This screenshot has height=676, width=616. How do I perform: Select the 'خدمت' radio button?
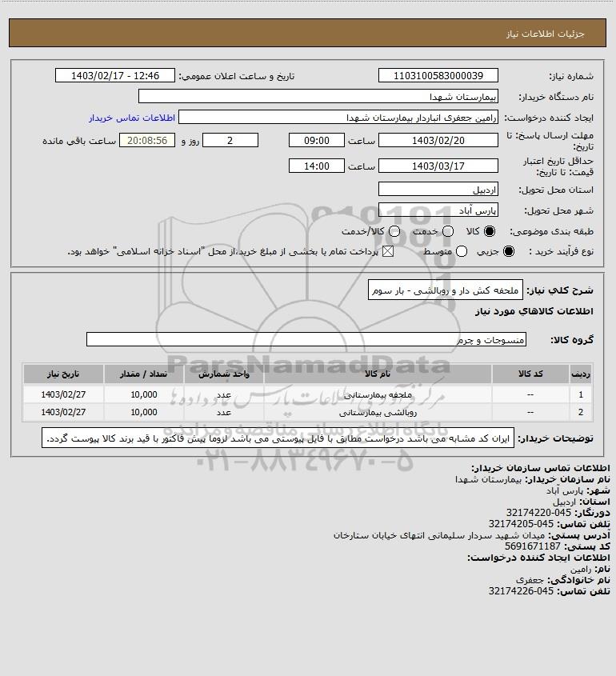tap(448, 231)
